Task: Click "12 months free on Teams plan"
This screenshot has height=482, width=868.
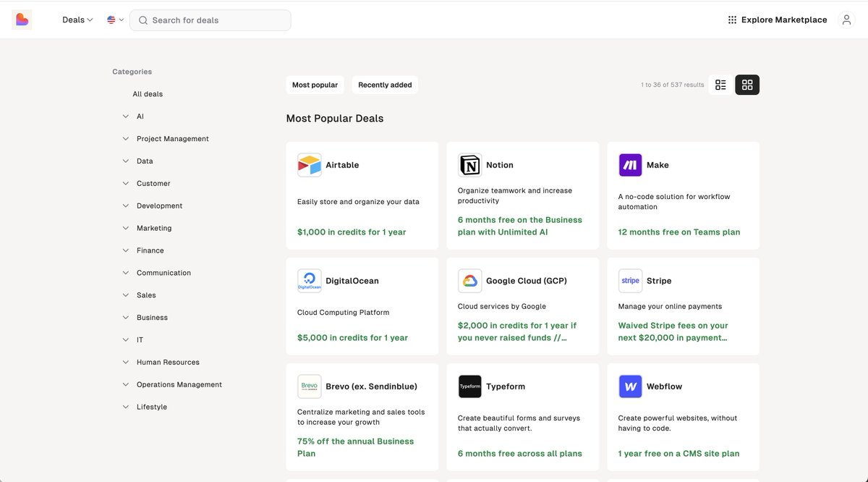Action: tap(679, 232)
